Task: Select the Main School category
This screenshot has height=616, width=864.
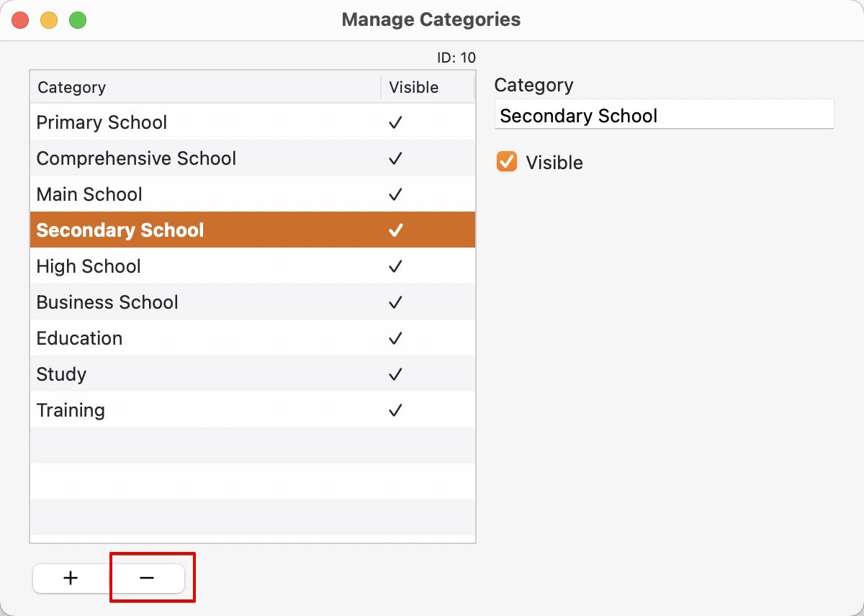Action: (x=253, y=194)
